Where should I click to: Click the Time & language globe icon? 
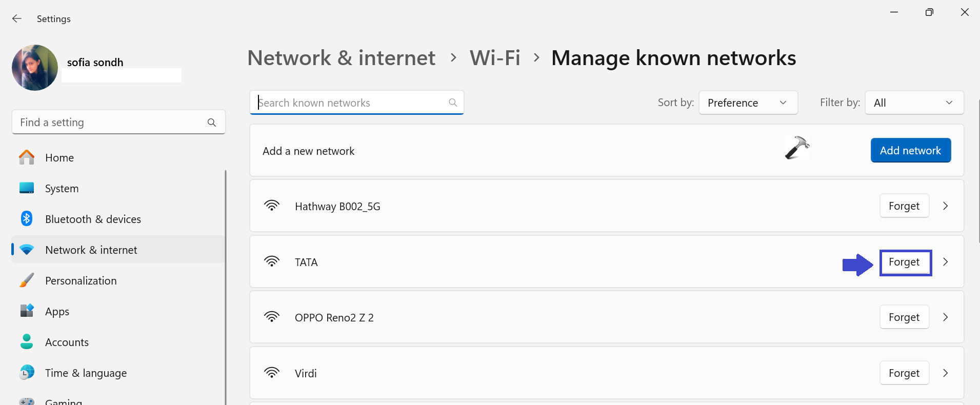(x=27, y=373)
